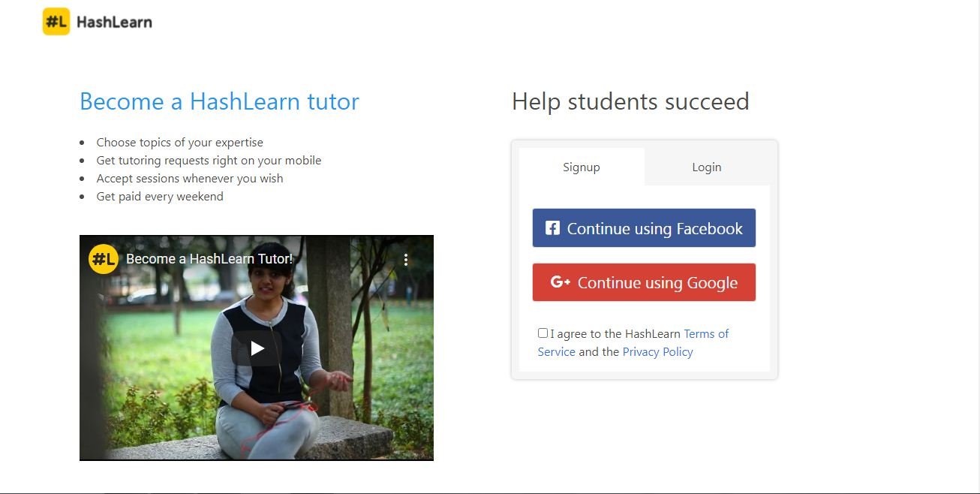Click the 'I agree to the HashLearn' label text
This screenshot has width=980, height=494.
point(615,334)
